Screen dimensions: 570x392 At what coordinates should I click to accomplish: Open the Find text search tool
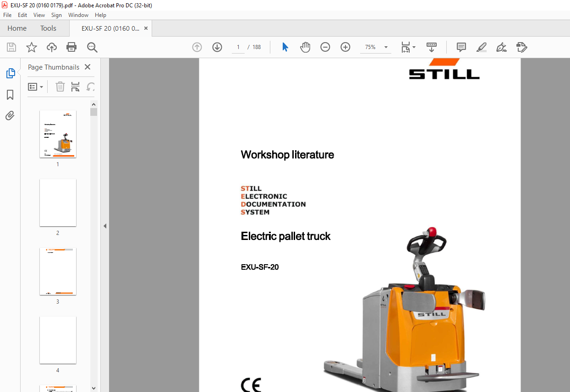point(92,47)
